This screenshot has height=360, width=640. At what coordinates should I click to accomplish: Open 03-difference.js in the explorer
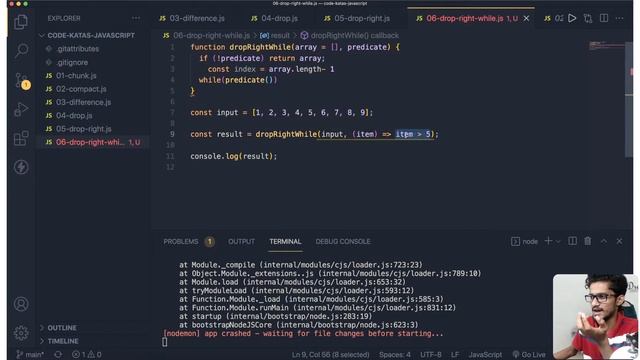pos(83,102)
